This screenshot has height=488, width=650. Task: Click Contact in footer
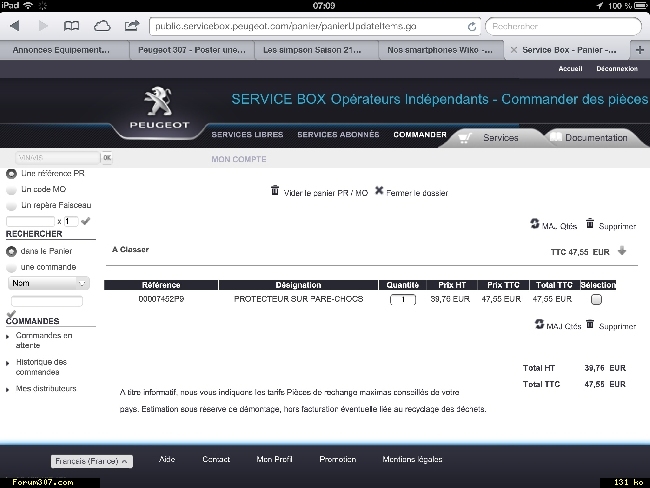point(216,459)
